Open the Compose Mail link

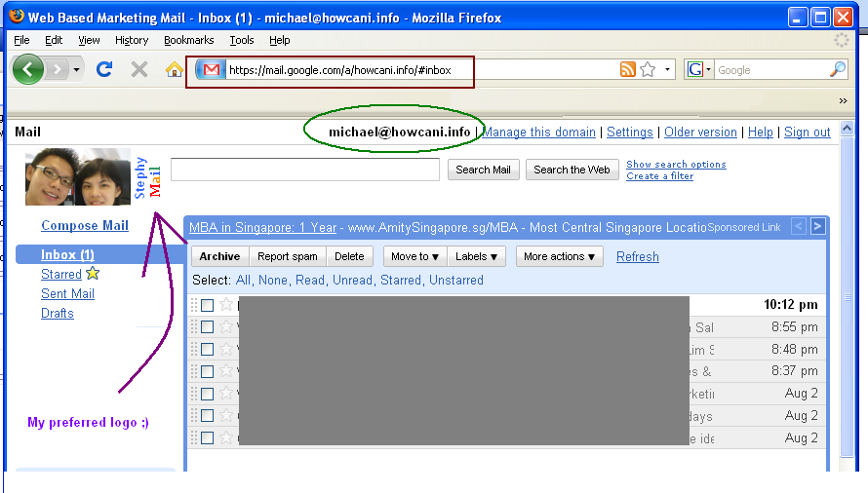point(85,225)
